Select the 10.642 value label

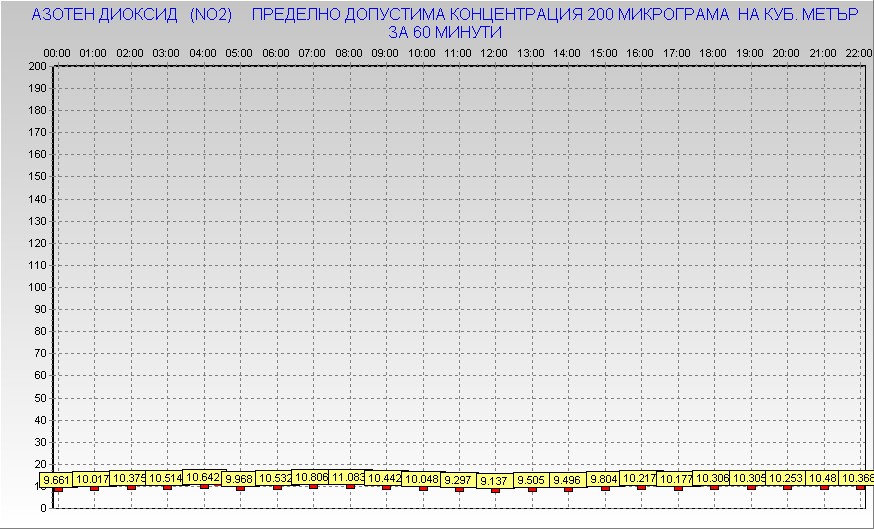204,478
